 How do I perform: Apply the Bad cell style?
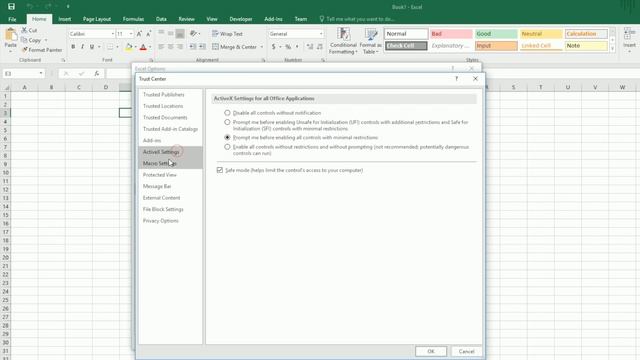tap(451, 33)
